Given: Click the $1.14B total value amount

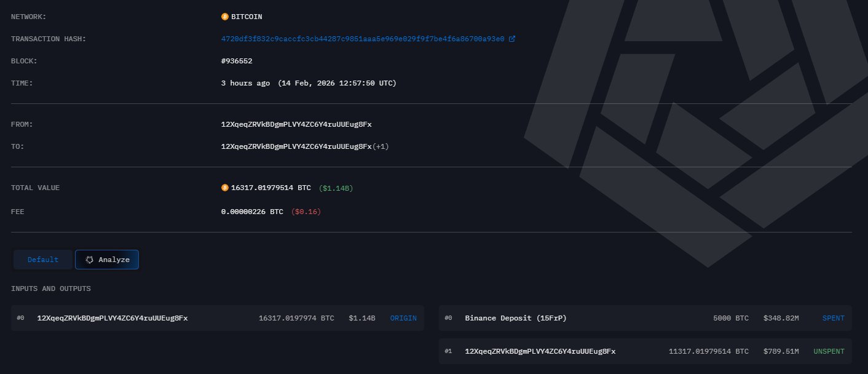Looking at the screenshot, I should [x=336, y=188].
